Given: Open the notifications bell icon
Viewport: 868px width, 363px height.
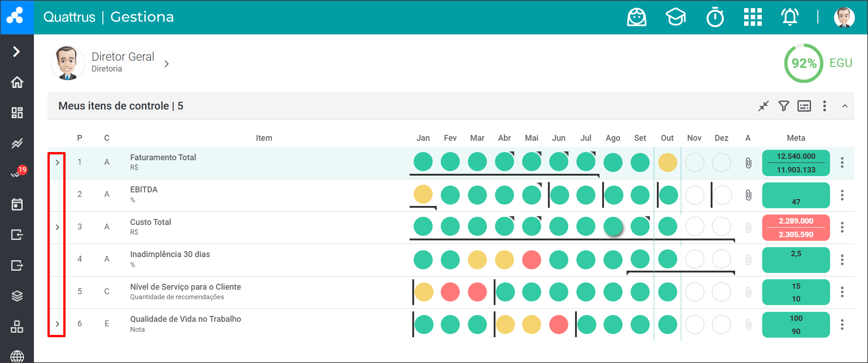Looking at the screenshot, I should click(790, 17).
